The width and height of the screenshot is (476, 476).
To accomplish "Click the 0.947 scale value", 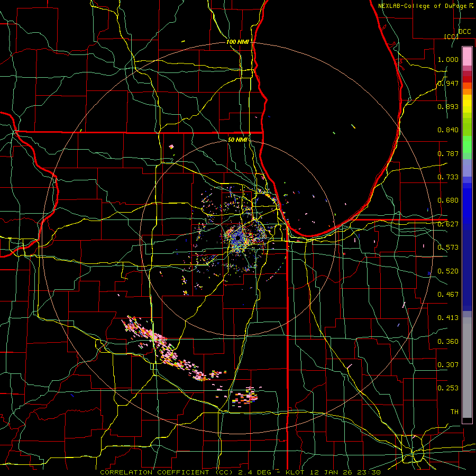I will tap(448, 83).
